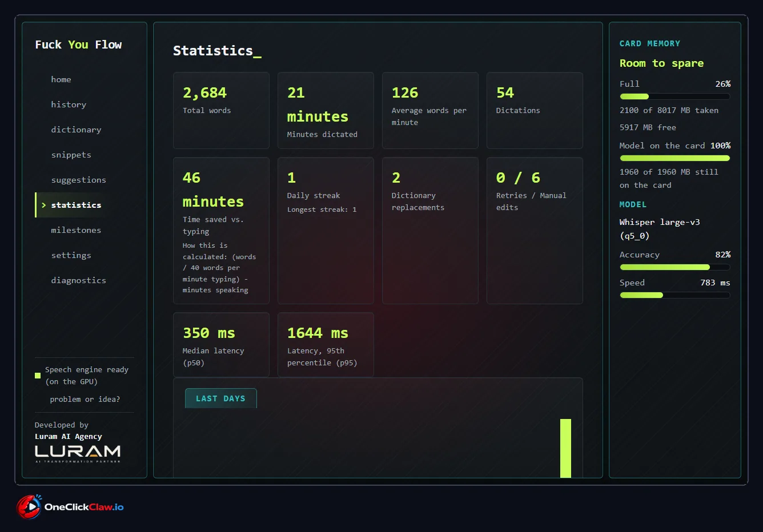Viewport: 763px width, 532px height.
Task: Click the '46 minutes' Time saved card
Action: (x=221, y=231)
